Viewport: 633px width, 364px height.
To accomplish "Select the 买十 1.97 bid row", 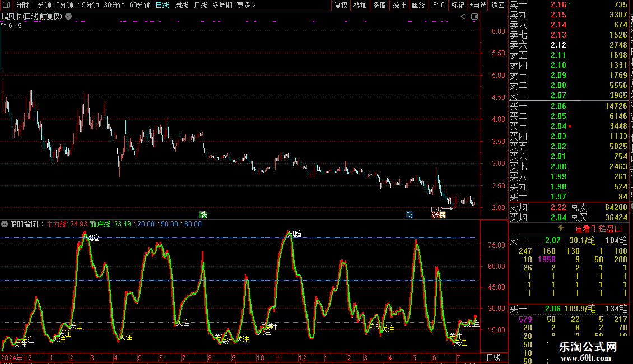I will 569,197.
